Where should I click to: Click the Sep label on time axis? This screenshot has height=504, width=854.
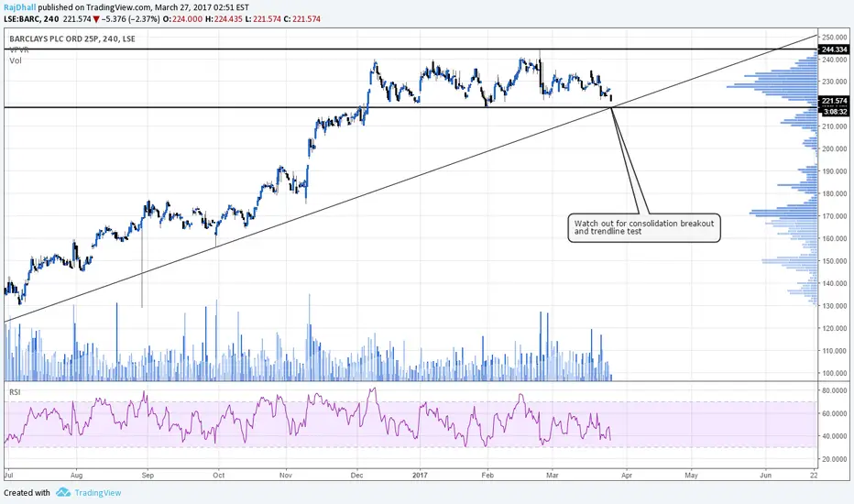coord(148,475)
